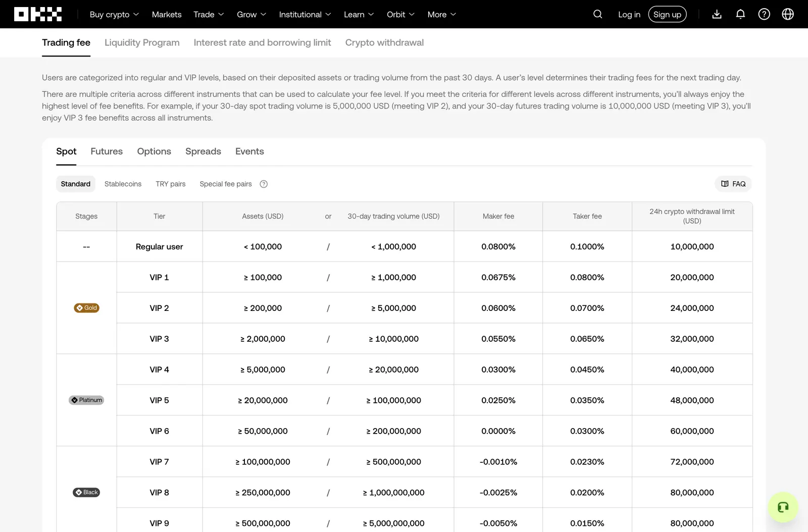Switch to the Spreads tab
The height and width of the screenshot is (532, 808).
[203, 151]
